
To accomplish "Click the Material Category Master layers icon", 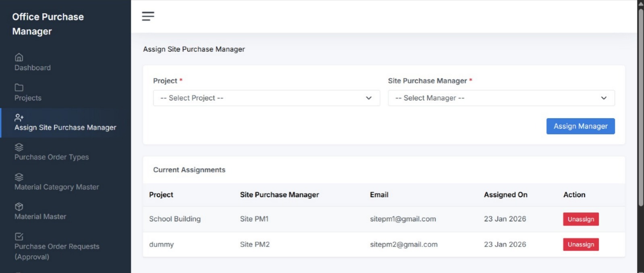I will pos(19,177).
